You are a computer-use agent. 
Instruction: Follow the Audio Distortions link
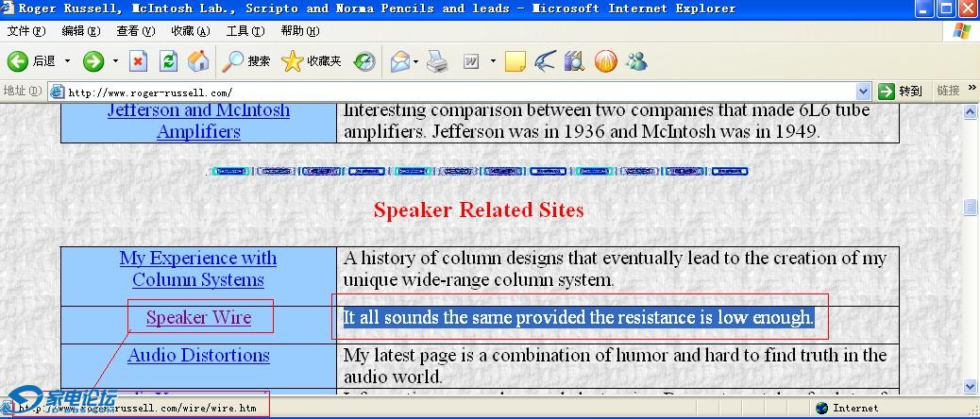coord(198,356)
